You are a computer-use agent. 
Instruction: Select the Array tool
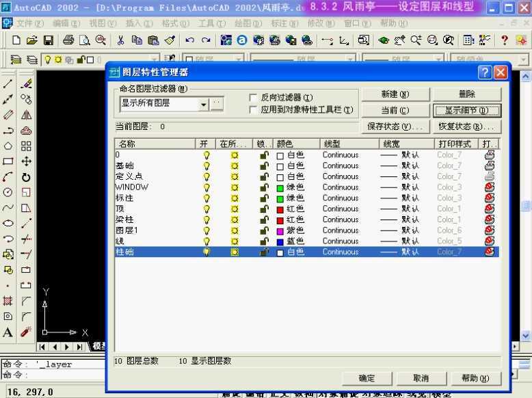26,146
